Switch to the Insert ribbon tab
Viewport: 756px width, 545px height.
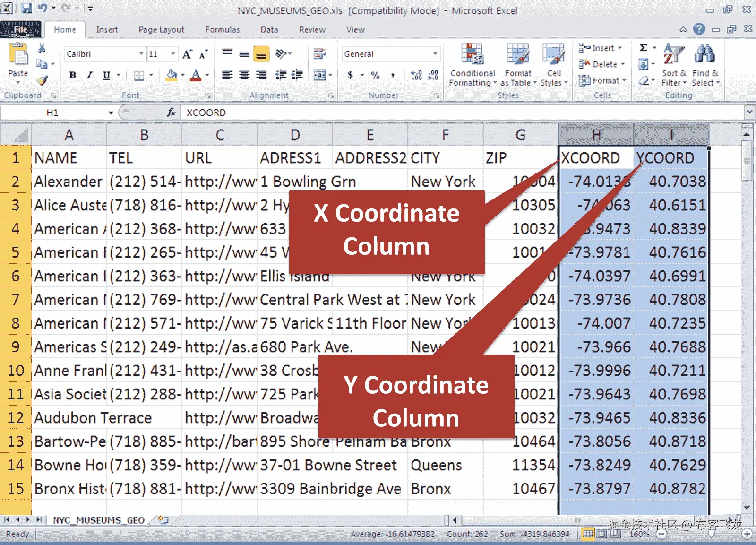(x=107, y=29)
